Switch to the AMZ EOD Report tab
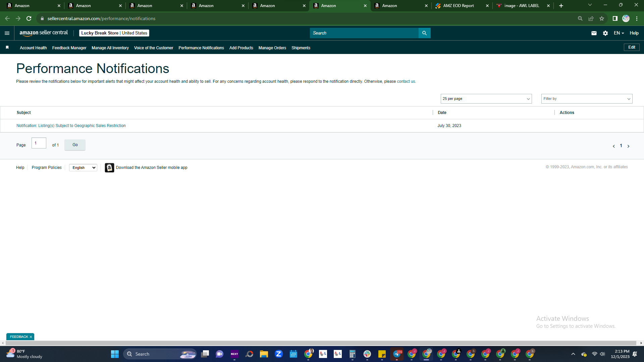The height and width of the screenshot is (362, 644). click(462, 6)
